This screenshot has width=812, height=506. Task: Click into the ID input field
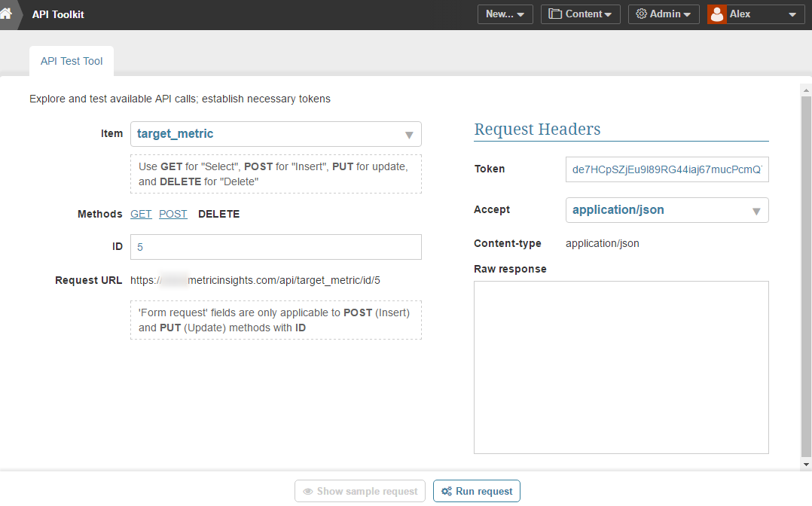[x=276, y=247]
